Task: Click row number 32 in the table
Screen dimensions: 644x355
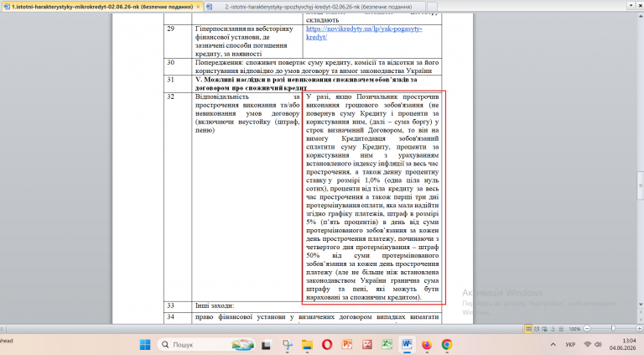Action: [171, 97]
